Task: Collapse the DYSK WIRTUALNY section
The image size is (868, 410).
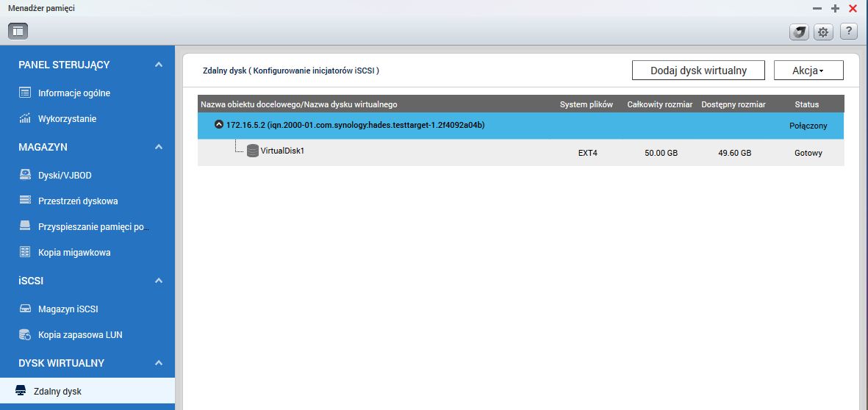Action: click(x=159, y=363)
